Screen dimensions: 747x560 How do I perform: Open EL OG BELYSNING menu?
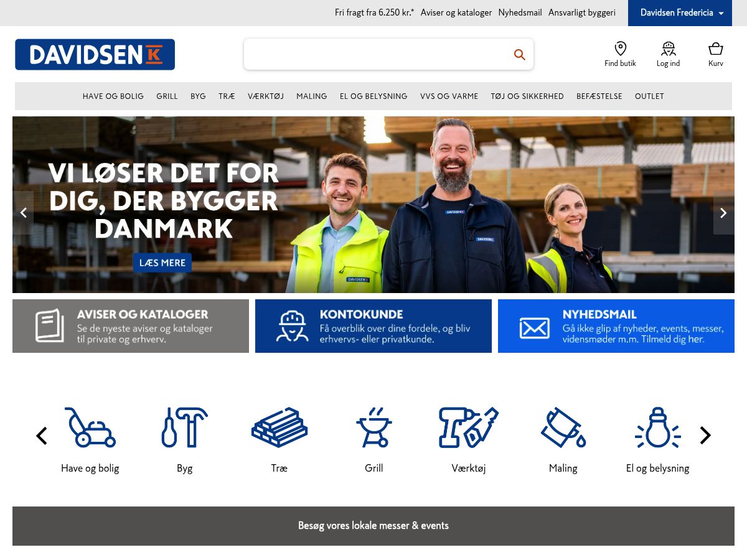[x=374, y=96]
